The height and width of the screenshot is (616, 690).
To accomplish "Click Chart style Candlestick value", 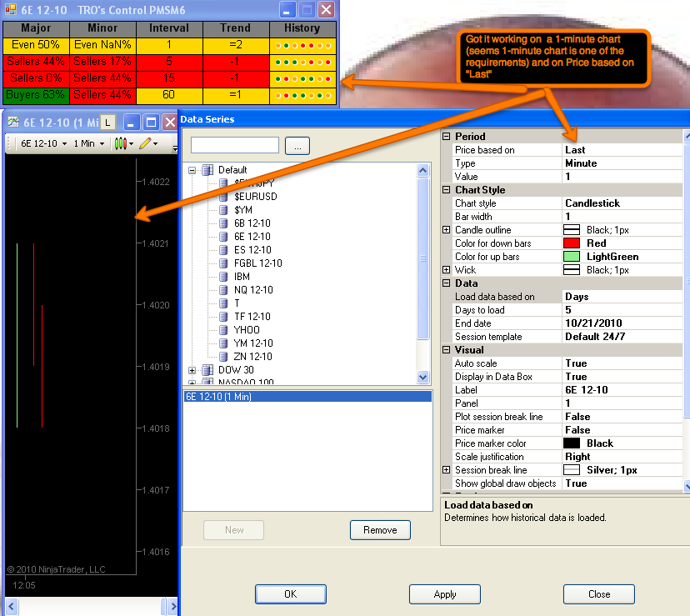I will tap(622, 203).
